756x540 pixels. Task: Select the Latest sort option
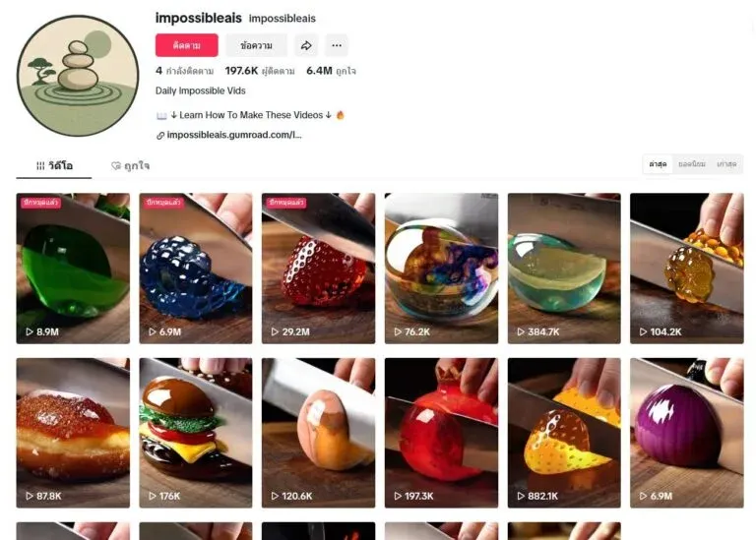click(658, 164)
